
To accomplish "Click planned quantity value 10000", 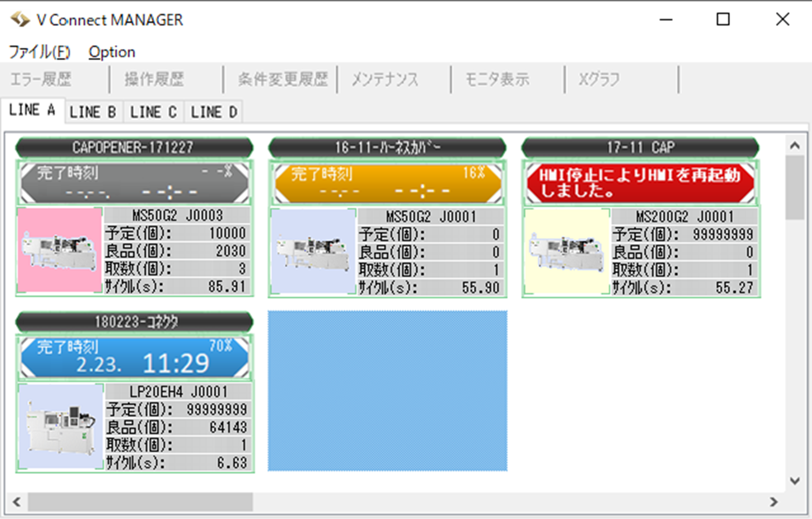I will (227, 233).
